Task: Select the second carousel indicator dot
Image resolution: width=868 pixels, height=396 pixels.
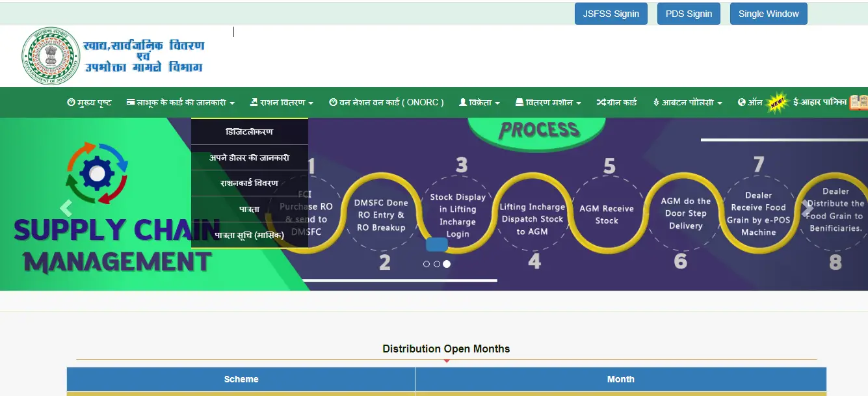Action: tap(436, 264)
